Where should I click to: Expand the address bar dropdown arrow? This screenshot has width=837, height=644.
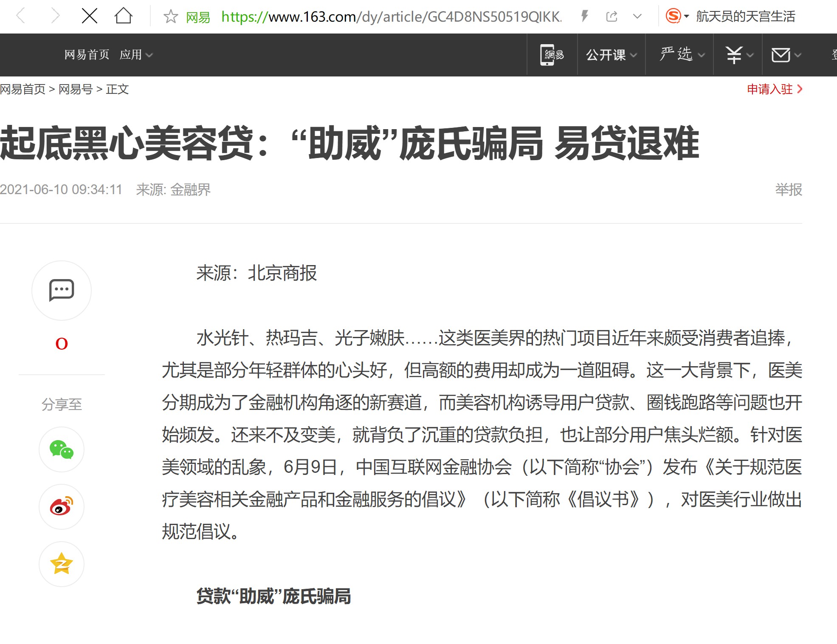[x=637, y=17]
